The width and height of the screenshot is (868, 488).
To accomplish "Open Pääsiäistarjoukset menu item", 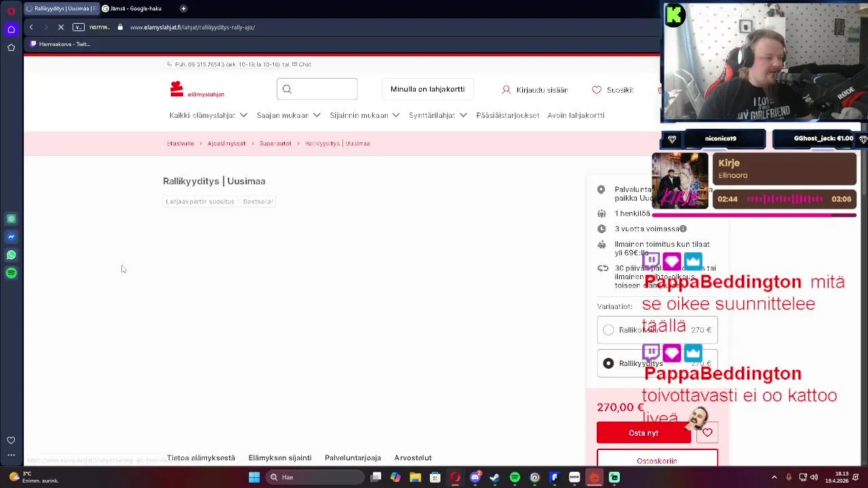I will [507, 115].
